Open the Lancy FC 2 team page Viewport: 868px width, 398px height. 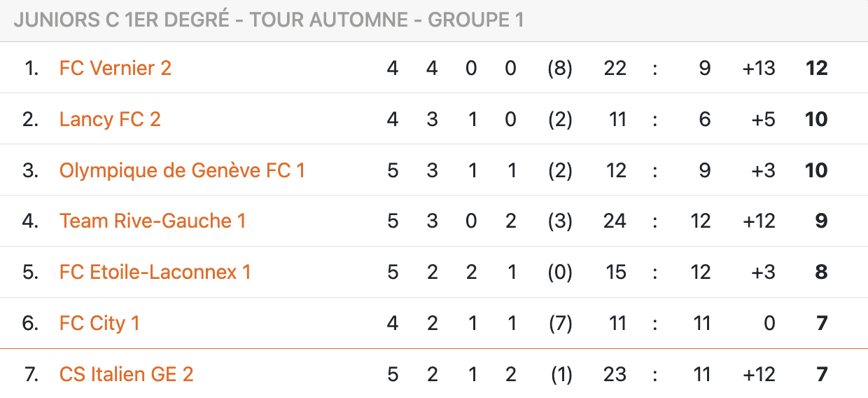pyautogui.click(x=110, y=119)
